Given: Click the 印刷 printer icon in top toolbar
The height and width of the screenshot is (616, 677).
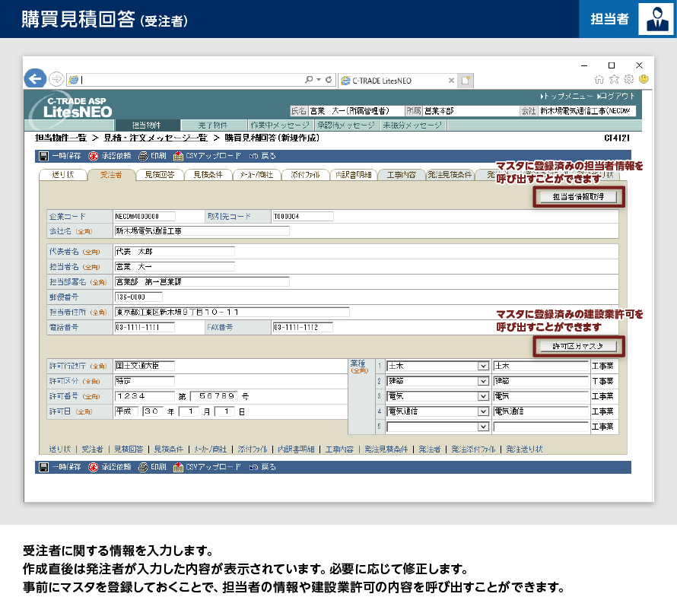Looking at the screenshot, I should [x=143, y=156].
